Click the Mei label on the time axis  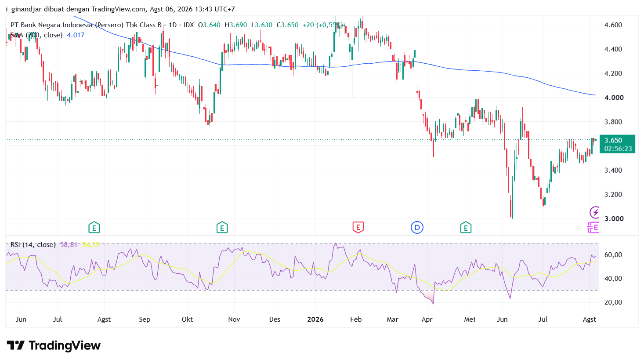[470, 319]
